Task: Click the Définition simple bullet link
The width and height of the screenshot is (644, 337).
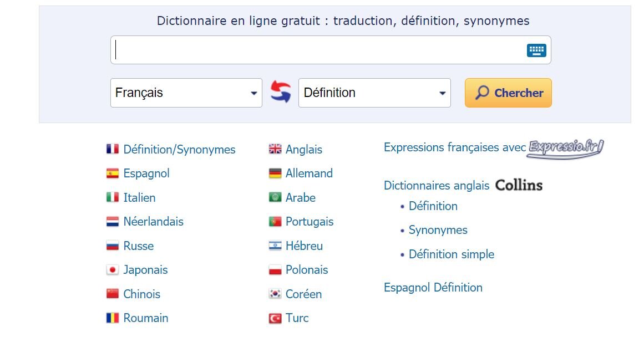Action: pyautogui.click(x=451, y=254)
